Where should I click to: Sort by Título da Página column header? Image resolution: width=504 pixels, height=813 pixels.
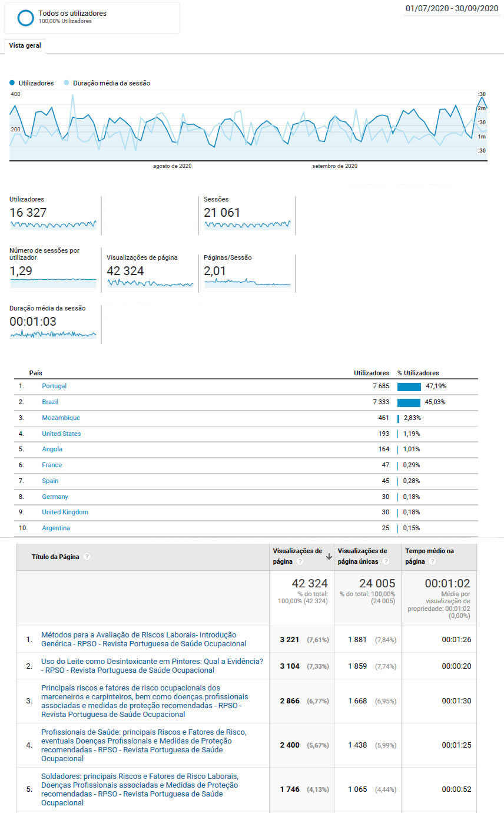pos(57,557)
